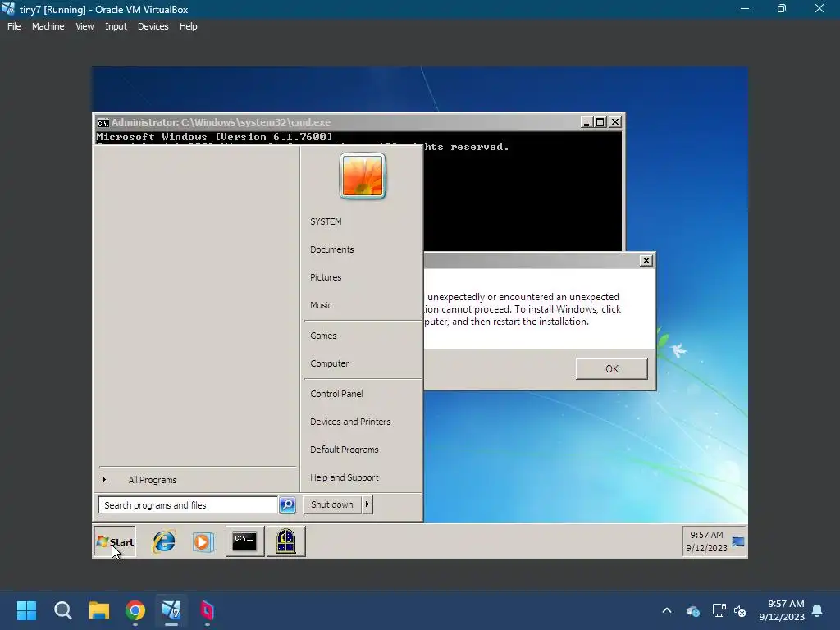Launch Windows Media Player from guest taskbar

pyautogui.click(x=203, y=541)
